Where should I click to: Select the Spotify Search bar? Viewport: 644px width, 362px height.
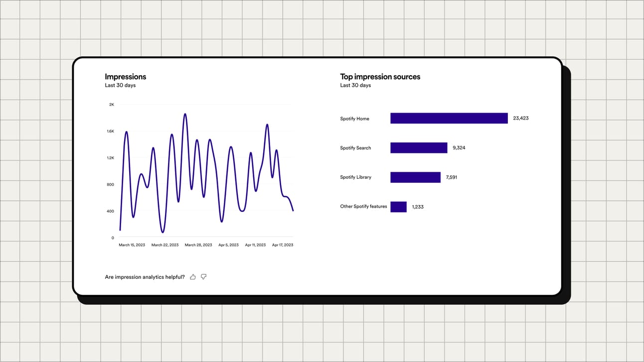click(419, 148)
